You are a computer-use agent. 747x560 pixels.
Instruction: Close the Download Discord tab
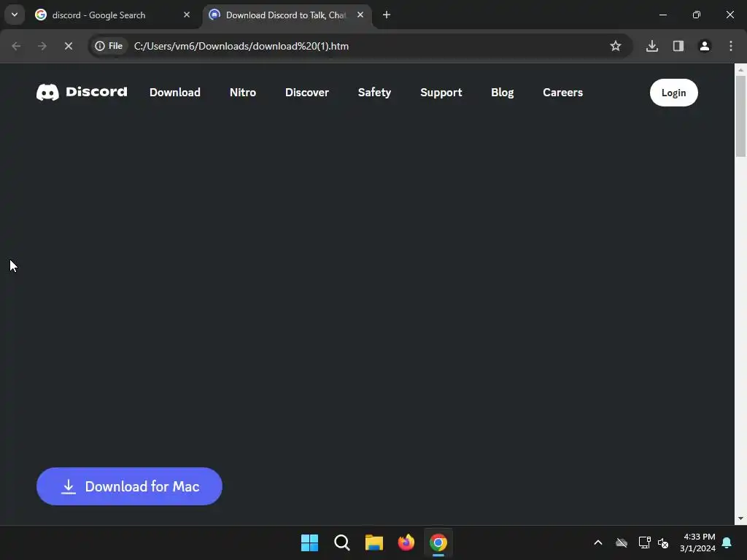360,15
